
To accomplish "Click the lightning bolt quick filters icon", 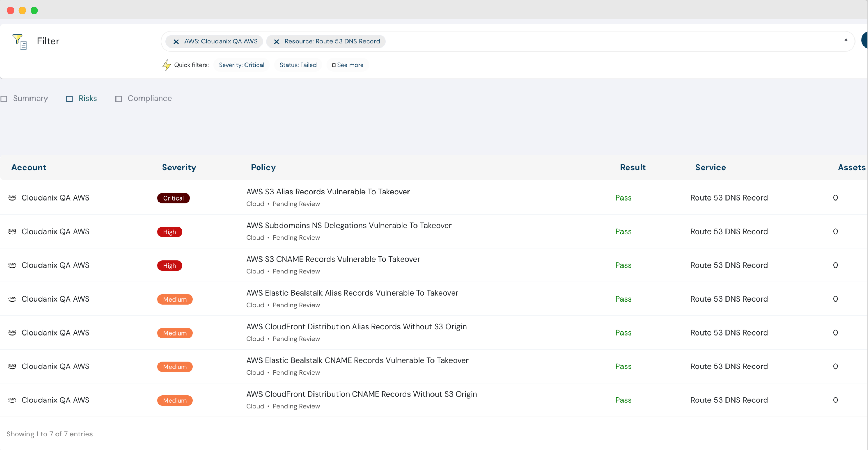I will coord(166,65).
